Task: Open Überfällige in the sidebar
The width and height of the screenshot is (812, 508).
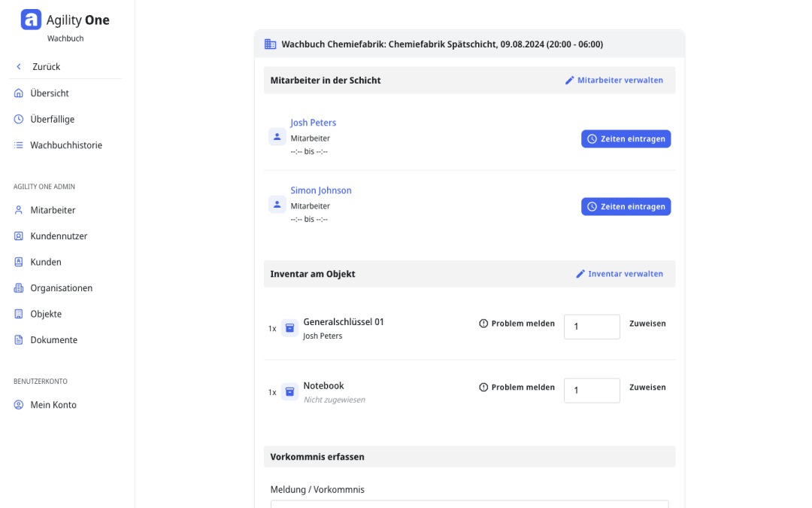Action: tap(52, 119)
